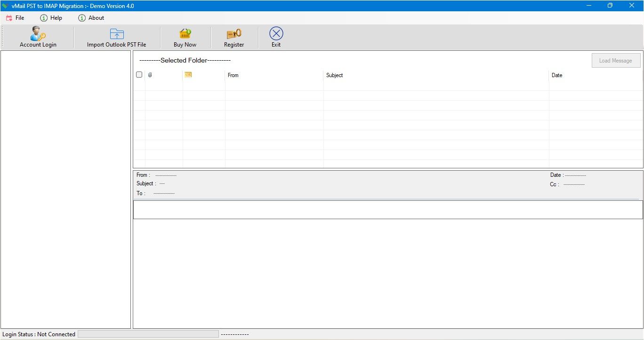Minimize the vMail window
644x340 pixels.
(589, 6)
